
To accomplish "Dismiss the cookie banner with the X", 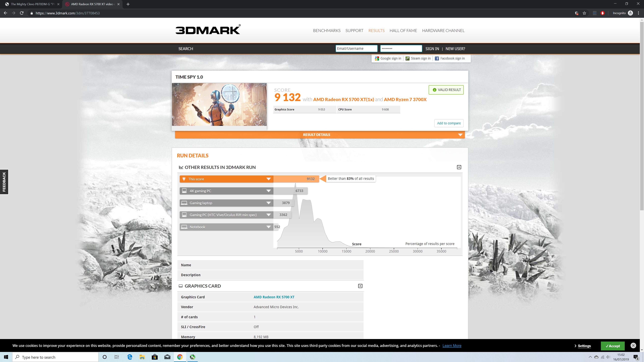I will pyautogui.click(x=633, y=346).
